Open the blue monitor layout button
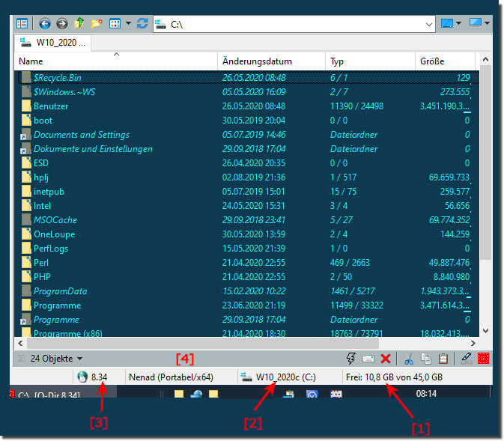 [x=447, y=23]
